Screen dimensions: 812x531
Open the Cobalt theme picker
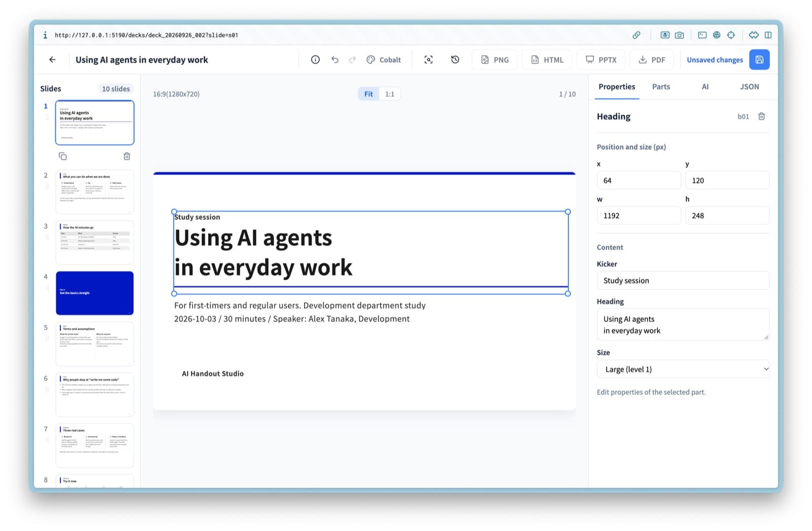tap(384, 60)
